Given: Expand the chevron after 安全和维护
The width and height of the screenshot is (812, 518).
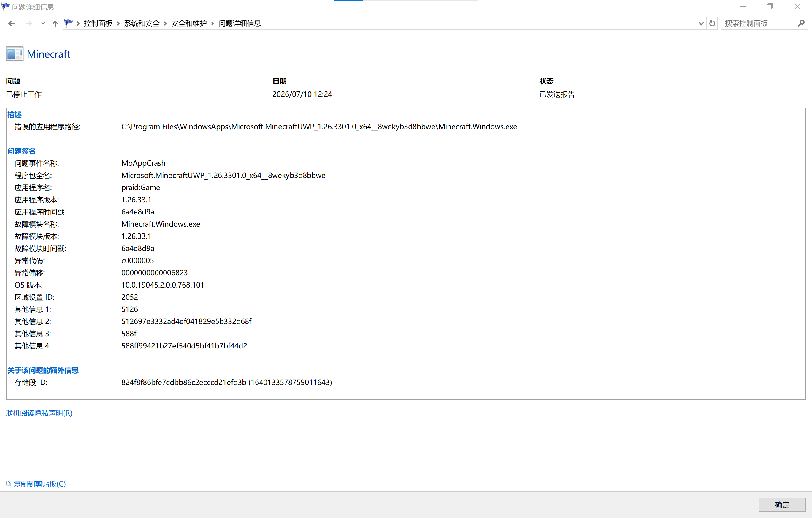Looking at the screenshot, I should 212,23.
